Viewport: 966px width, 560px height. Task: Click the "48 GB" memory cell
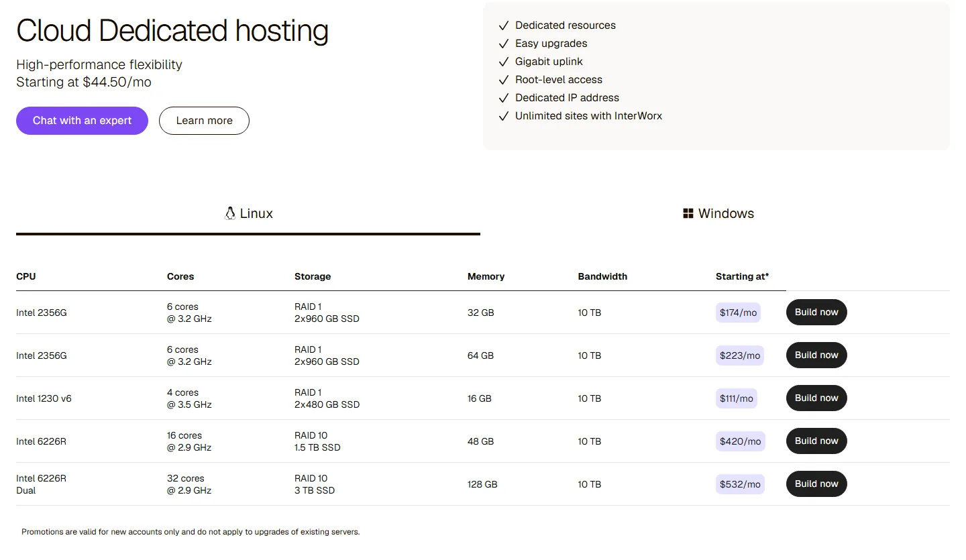480,441
